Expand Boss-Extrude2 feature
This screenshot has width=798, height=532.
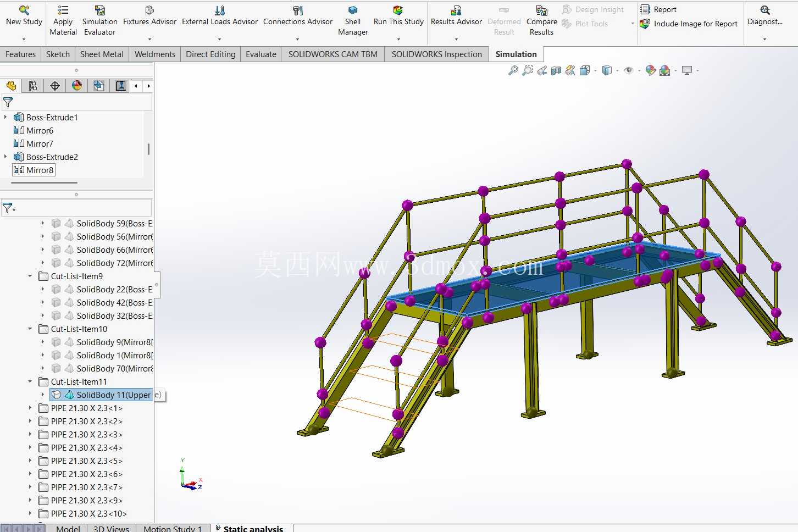point(5,157)
